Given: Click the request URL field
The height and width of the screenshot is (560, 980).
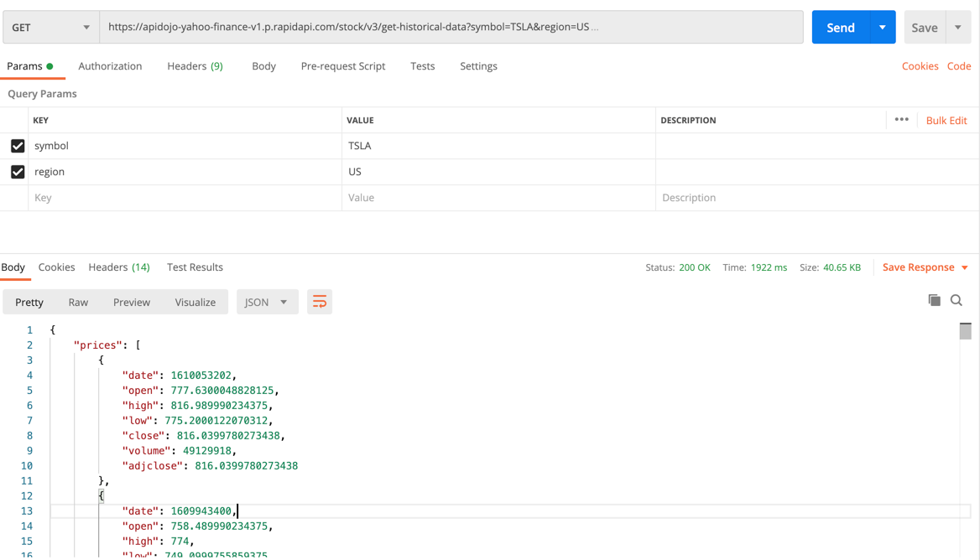Looking at the screenshot, I should pyautogui.click(x=451, y=28).
